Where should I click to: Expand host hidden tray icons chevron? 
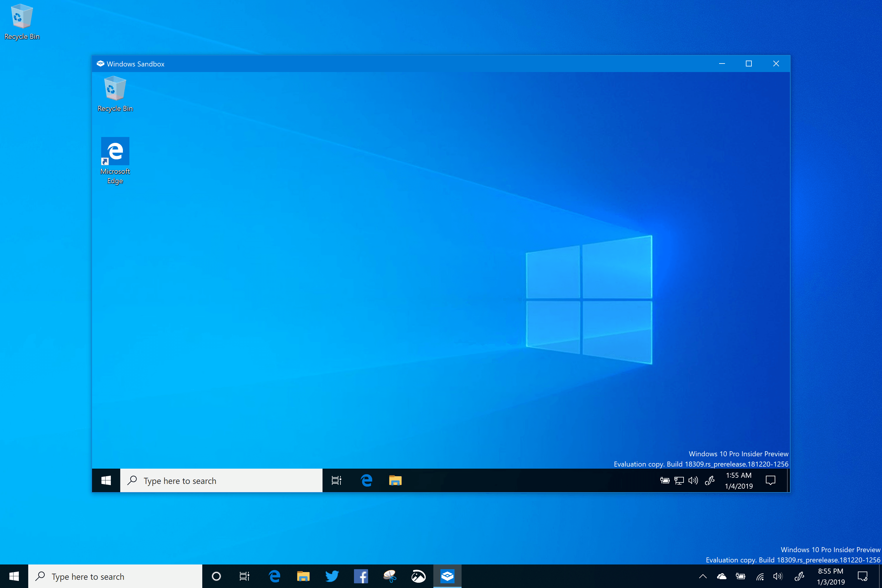tap(703, 576)
